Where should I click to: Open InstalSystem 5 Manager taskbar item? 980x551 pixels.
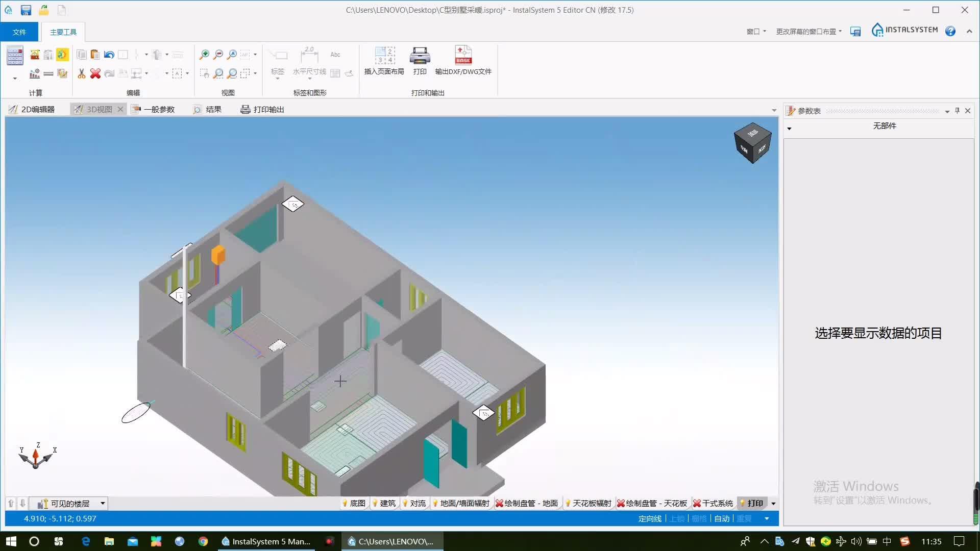(x=266, y=541)
